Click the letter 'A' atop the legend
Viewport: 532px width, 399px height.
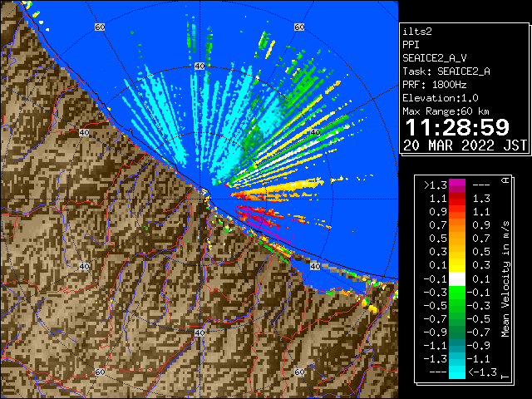click(x=505, y=180)
